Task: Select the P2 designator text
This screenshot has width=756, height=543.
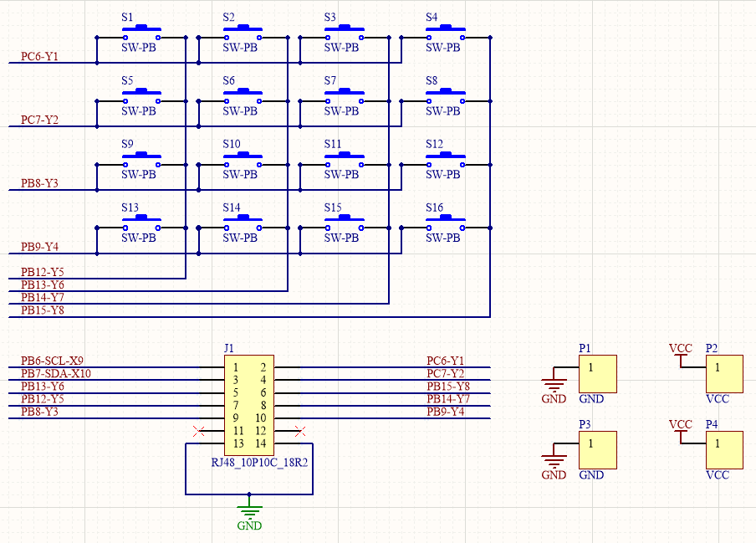Action: [712, 348]
